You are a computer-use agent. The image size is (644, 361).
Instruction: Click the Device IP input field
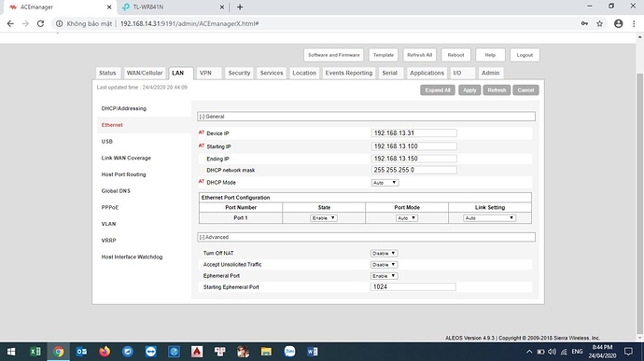(414, 133)
